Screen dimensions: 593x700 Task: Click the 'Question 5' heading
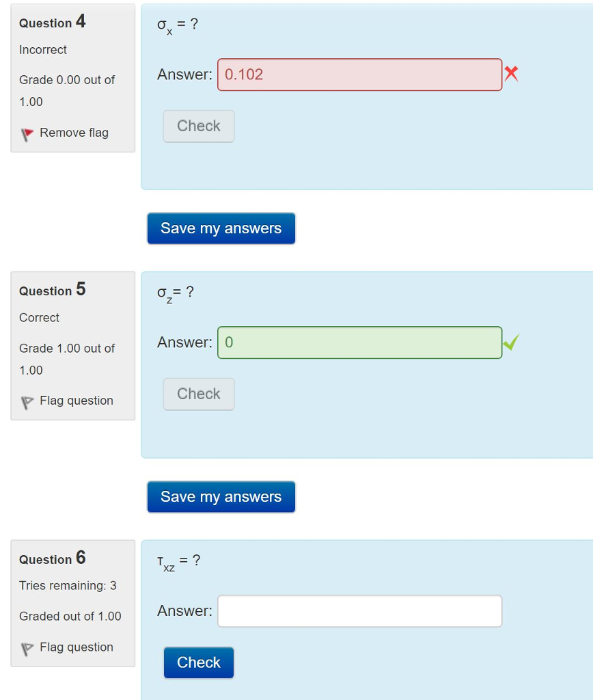click(53, 291)
